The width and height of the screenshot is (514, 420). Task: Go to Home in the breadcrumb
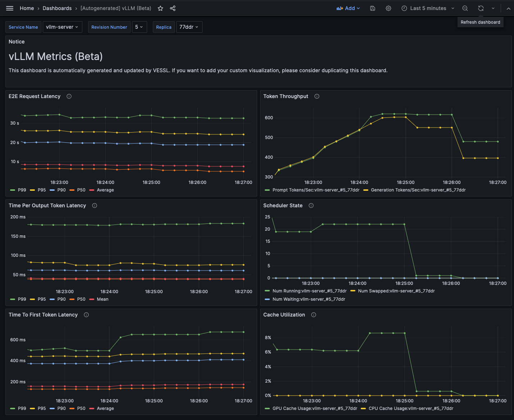pos(27,8)
